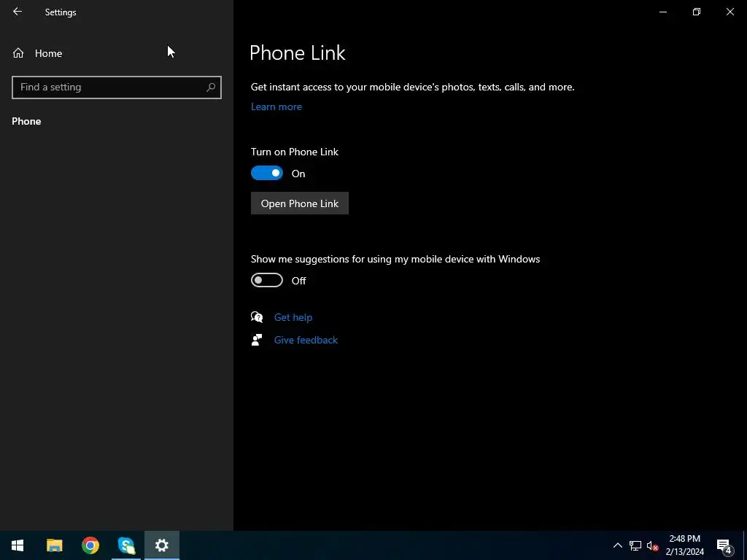Viewport: 747px width, 560px height.
Task: Open the Action Center notifications icon
Action: [x=724, y=545]
